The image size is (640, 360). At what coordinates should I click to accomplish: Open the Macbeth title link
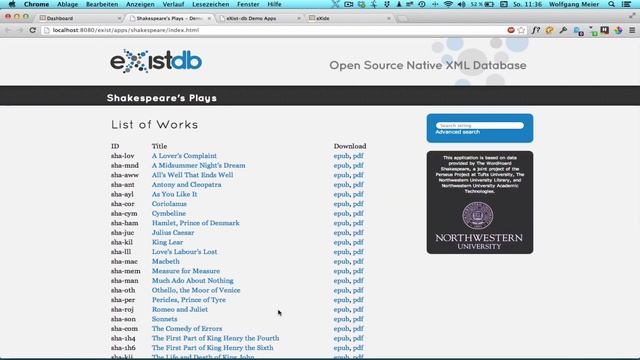pyautogui.click(x=166, y=261)
